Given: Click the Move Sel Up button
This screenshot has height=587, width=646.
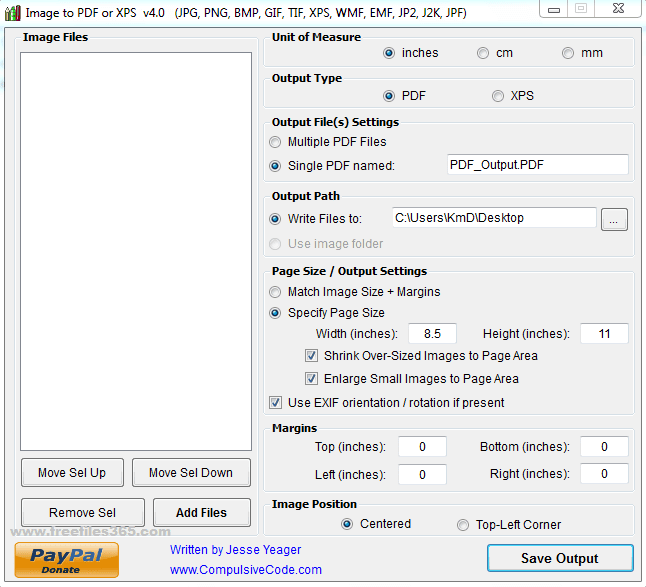Looking at the screenshot, I should click(72, 472).
